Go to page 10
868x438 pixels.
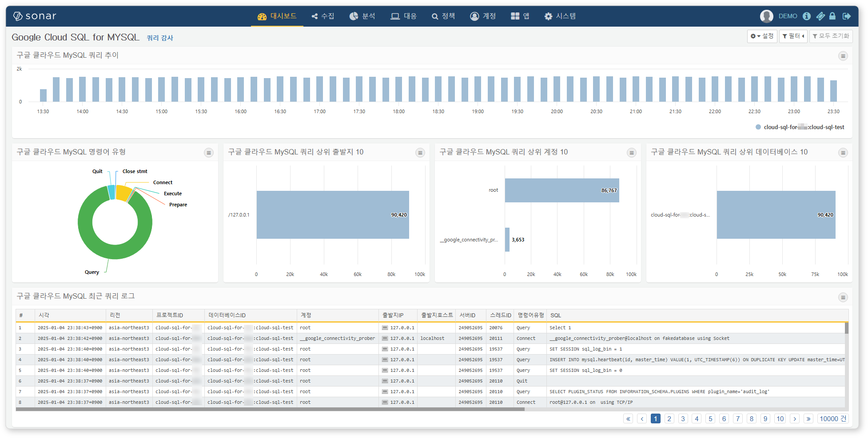coord(780,419)
